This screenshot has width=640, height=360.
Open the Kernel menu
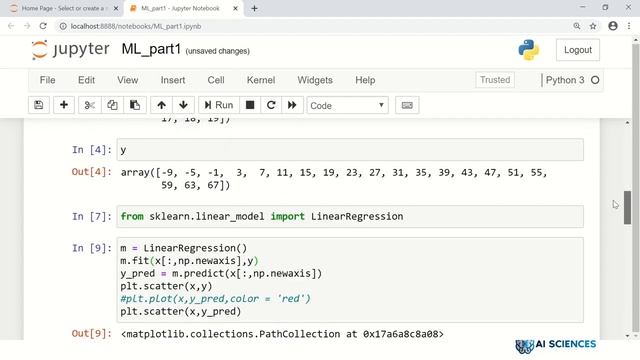261,80
